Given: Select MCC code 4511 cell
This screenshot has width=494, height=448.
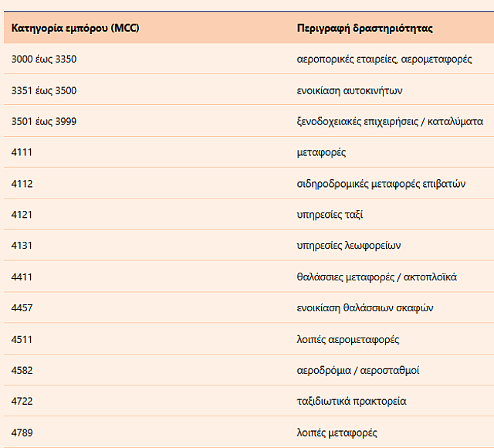Looking at the screenshot, I should coord(22,339).
